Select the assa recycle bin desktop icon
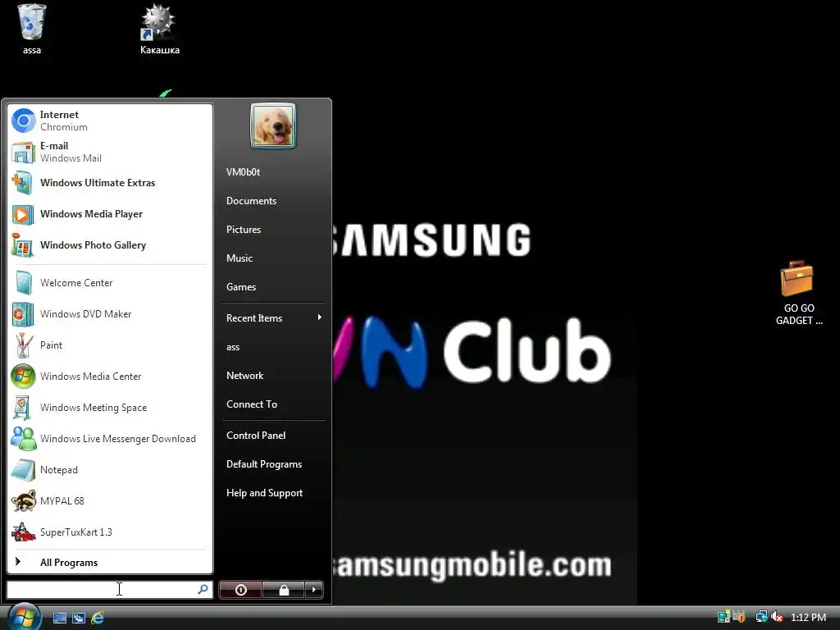The height and width of the screenshot is (630, 840). [32, 29]
